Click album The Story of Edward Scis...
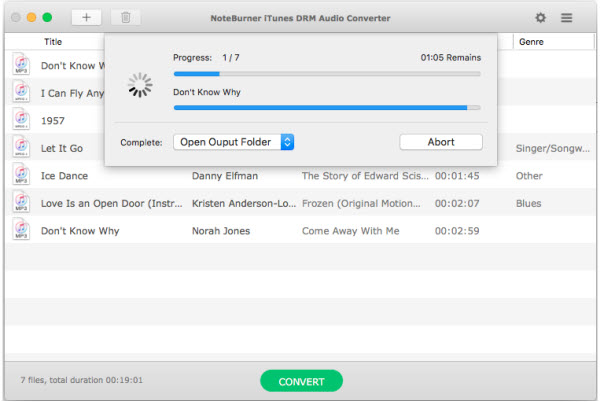This screenshot has width=600, height=402. (x=365, y=176)
